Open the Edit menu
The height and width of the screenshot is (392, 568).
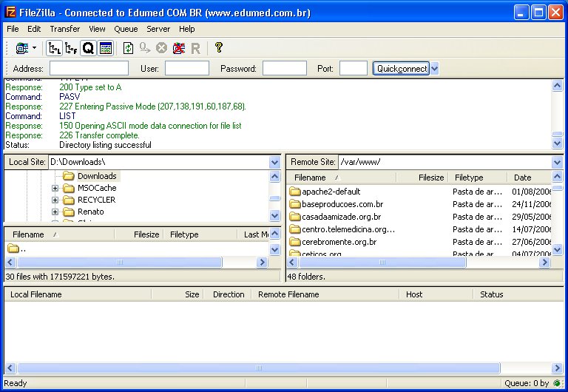tap(34, 29)
